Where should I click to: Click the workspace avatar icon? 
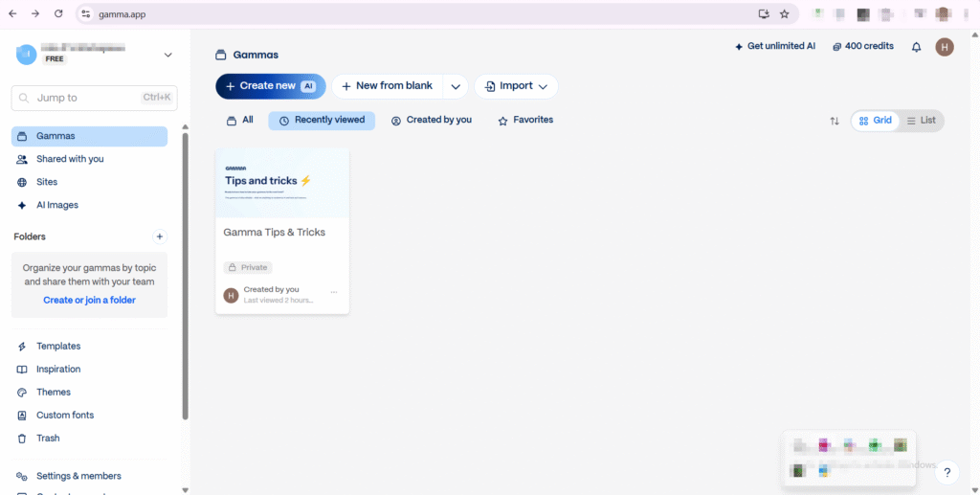click(x=26, y=55)
